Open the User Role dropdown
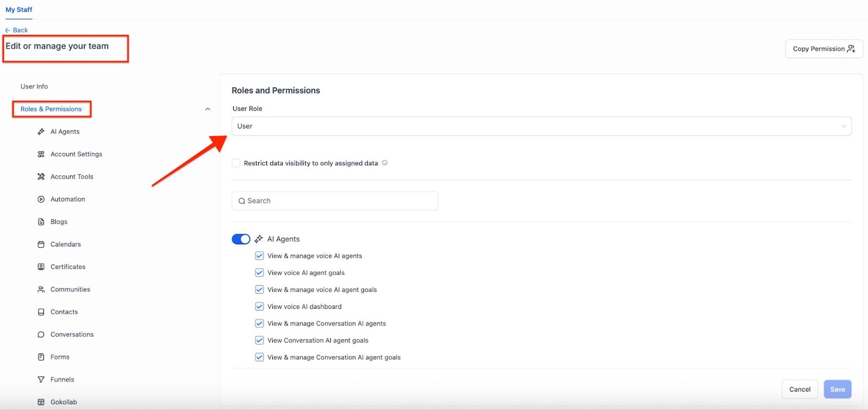This screenshot has height=410, width=868. point(541,126)
